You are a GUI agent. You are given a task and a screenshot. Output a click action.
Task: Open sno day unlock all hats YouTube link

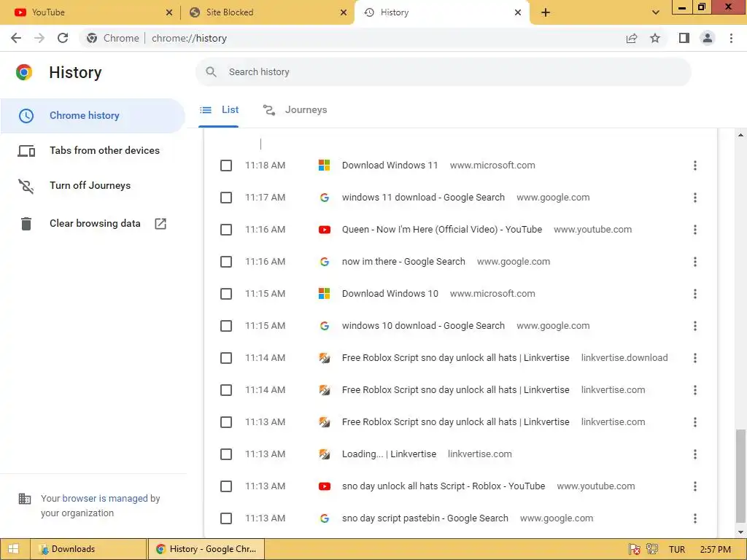[443, 486]
